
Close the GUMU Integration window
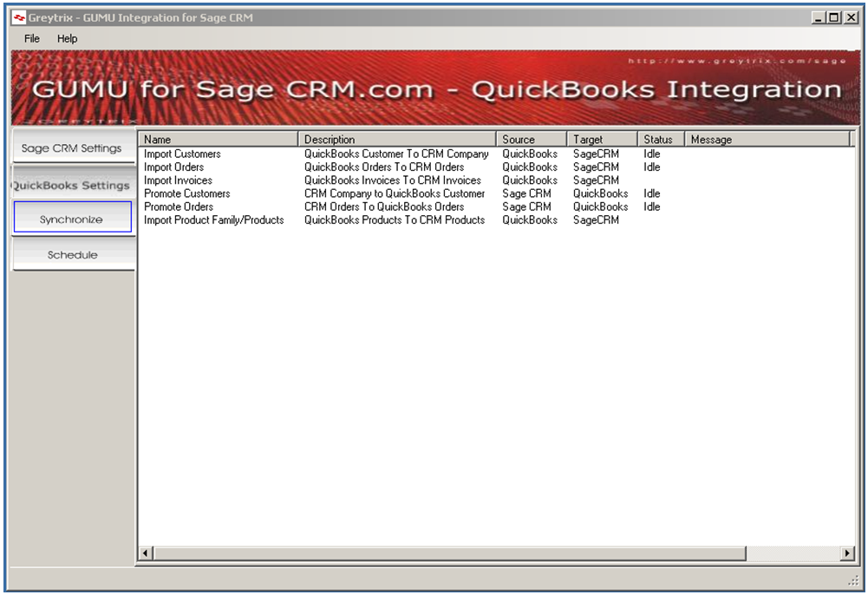point(851,17)
